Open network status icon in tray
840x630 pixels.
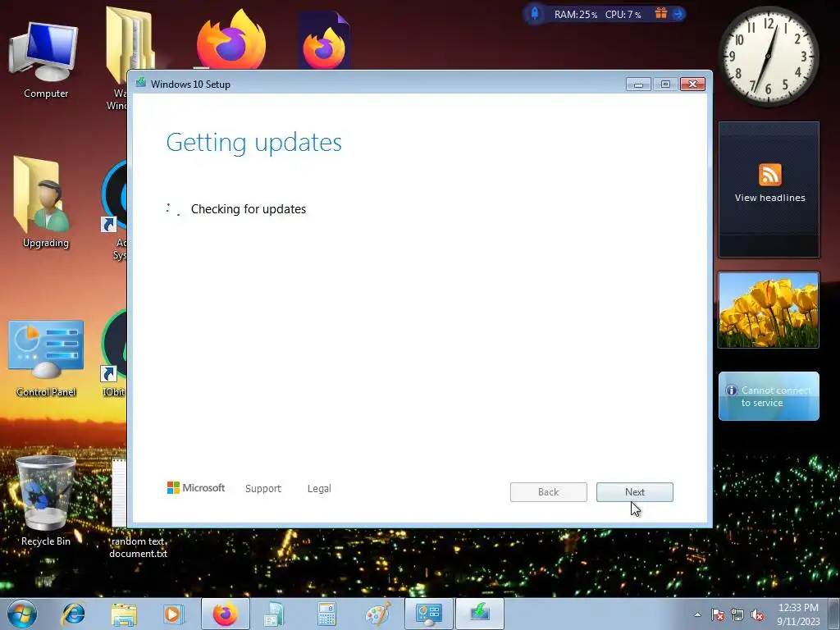[737, 614]
